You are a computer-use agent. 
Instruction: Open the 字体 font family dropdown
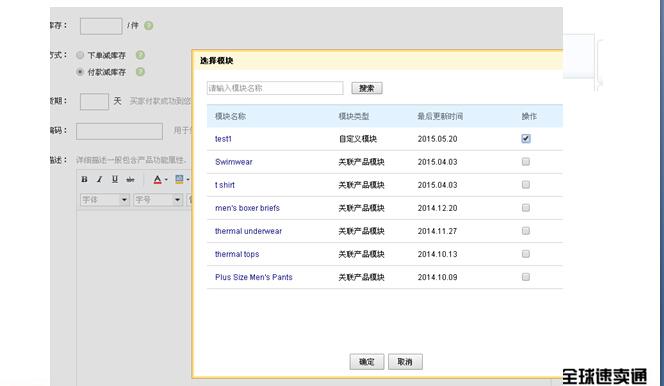[105, 199]
